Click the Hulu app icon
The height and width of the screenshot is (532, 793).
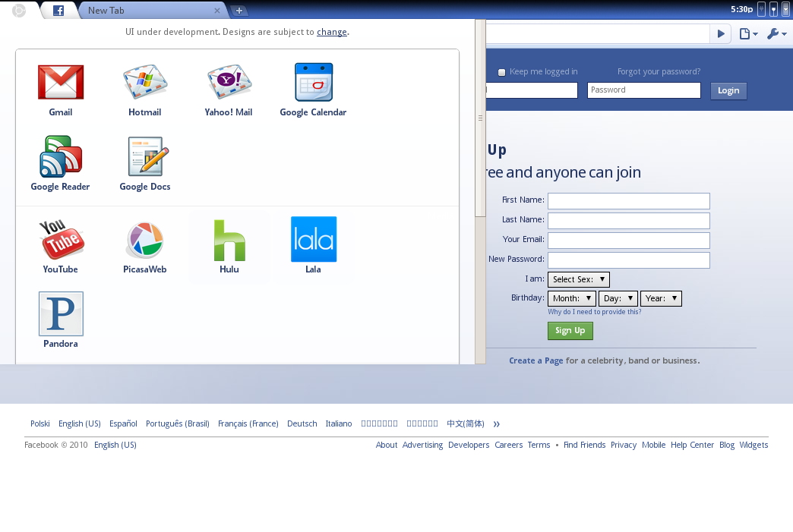229,240
